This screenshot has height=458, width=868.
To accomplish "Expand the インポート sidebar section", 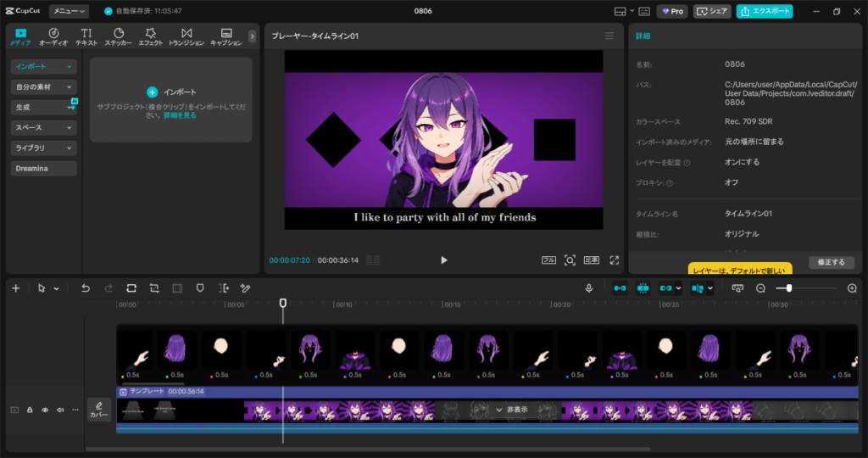I will [44, 66].
